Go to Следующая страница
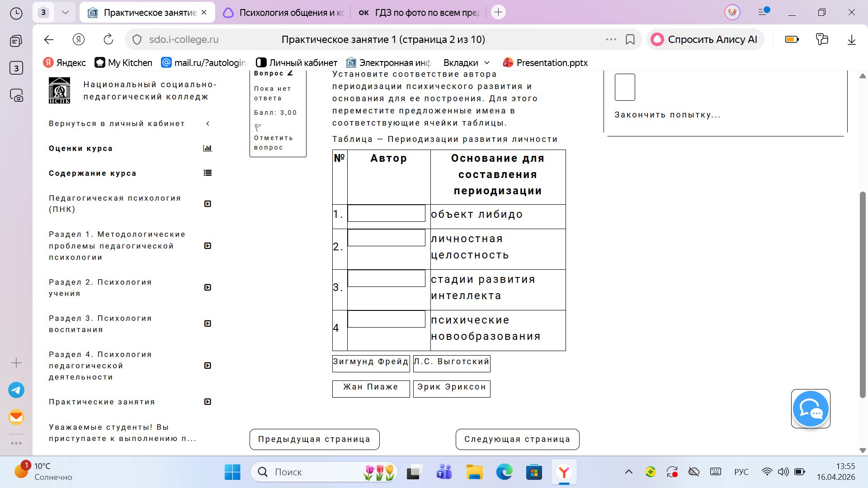 pyautogui.click(x=517, y=439)
